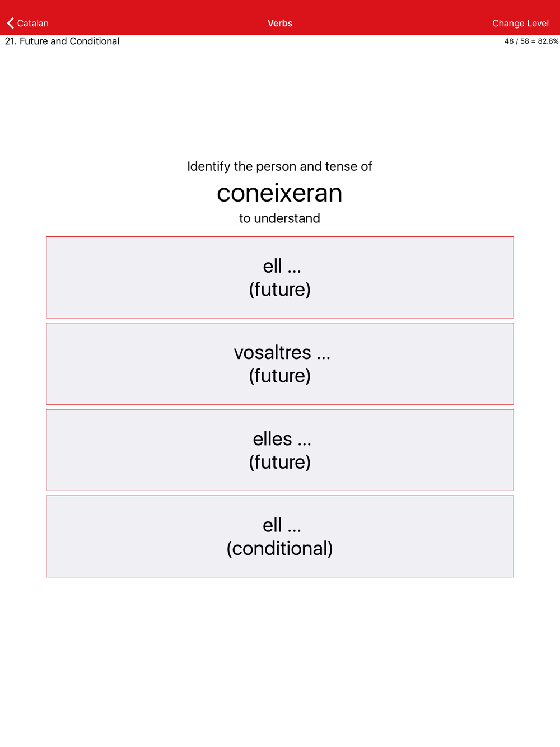Tap the 'Identify the person and tense of' prompt

(x=279, y=166)
